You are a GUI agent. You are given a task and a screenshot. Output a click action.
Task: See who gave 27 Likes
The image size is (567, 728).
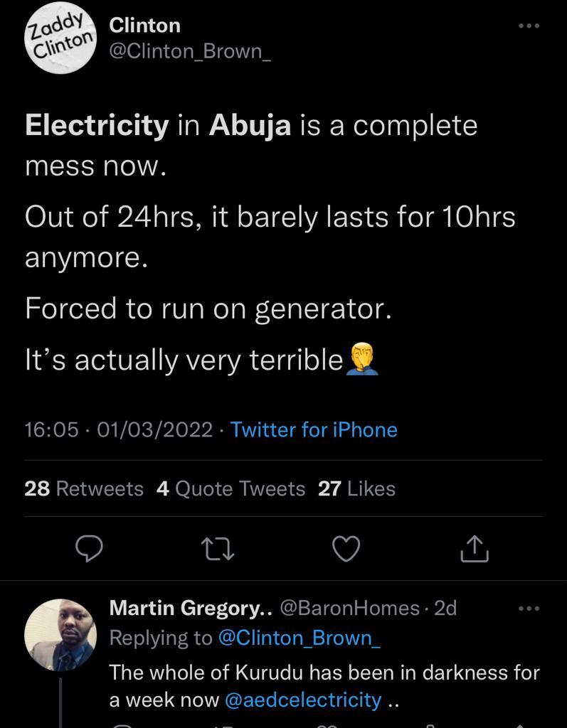click(x=356, y=488)
